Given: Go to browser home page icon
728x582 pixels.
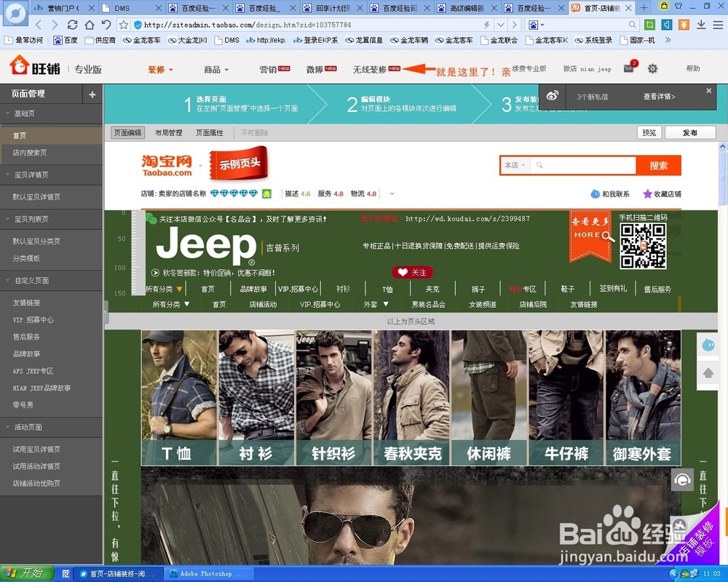Looking at the screenshot, I should tap(89, 25).
